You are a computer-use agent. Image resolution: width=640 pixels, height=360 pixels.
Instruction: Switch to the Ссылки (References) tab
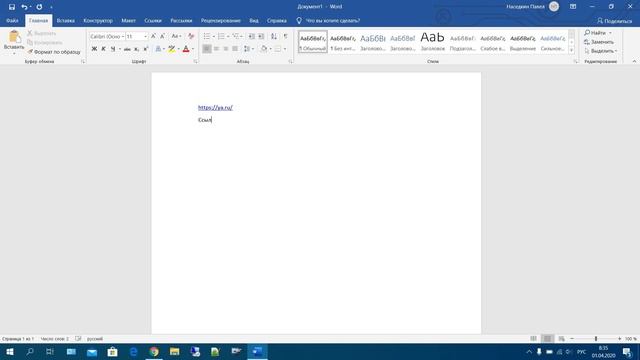(153, 20)
